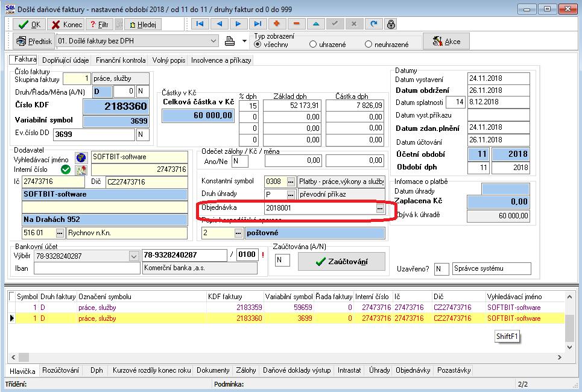Switch to Finanční kontrola tab
This screenshot has width=582, height=392.
(x=121, y=60)
